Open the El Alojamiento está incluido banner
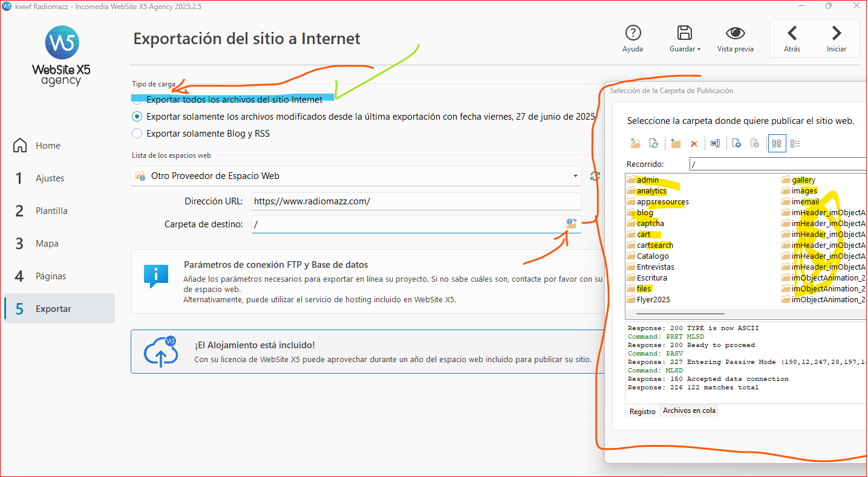The width and height of the screenshot is (868, 477). coord(368,352)
